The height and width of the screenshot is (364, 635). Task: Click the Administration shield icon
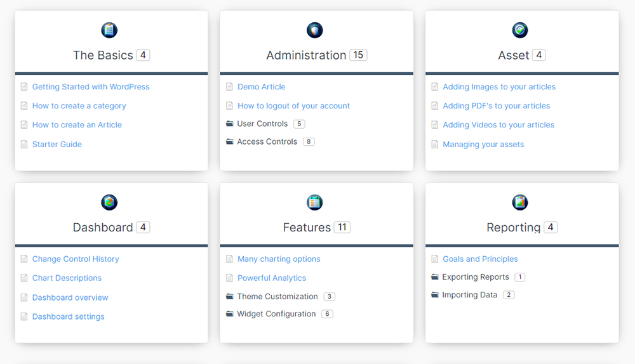pos(315,30)
